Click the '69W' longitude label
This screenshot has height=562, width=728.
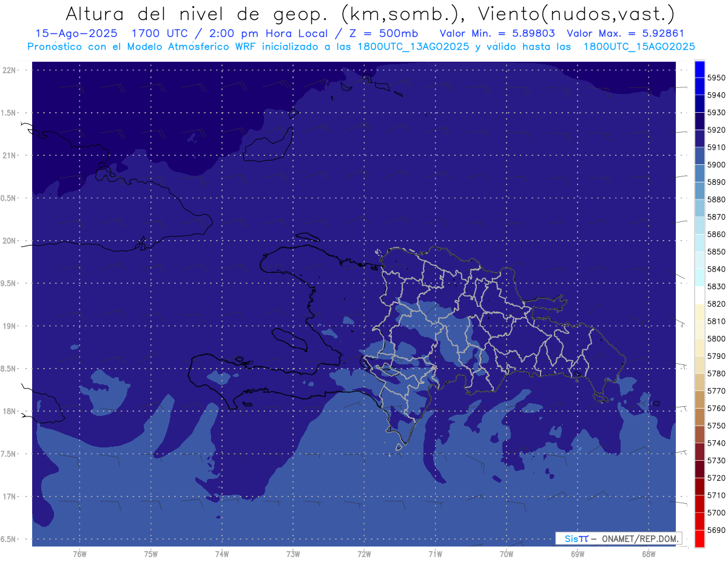click(x=577, y=554)
